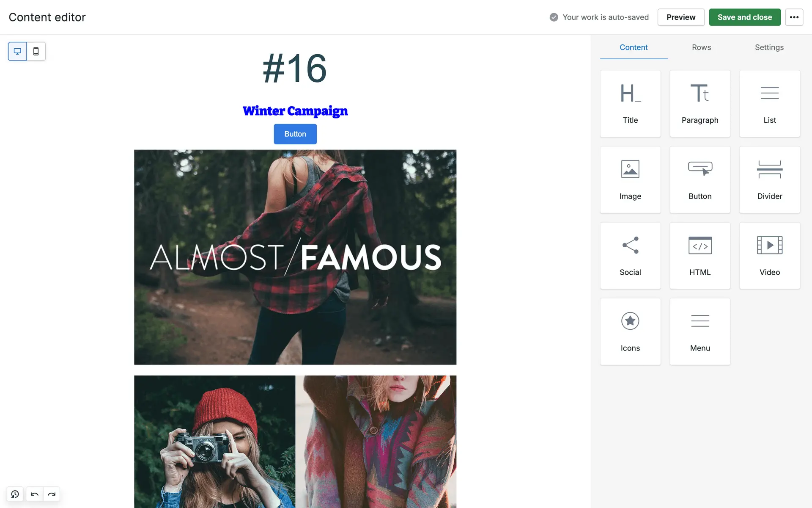The width and height of the screenshot is (812, 508).
Task: Pick the HTML content block
Action: [700, 256]
